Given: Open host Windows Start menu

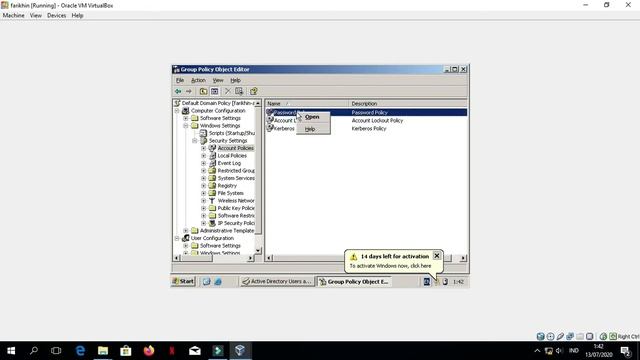Looking at the screenshot, I should (x=11, y=351).
